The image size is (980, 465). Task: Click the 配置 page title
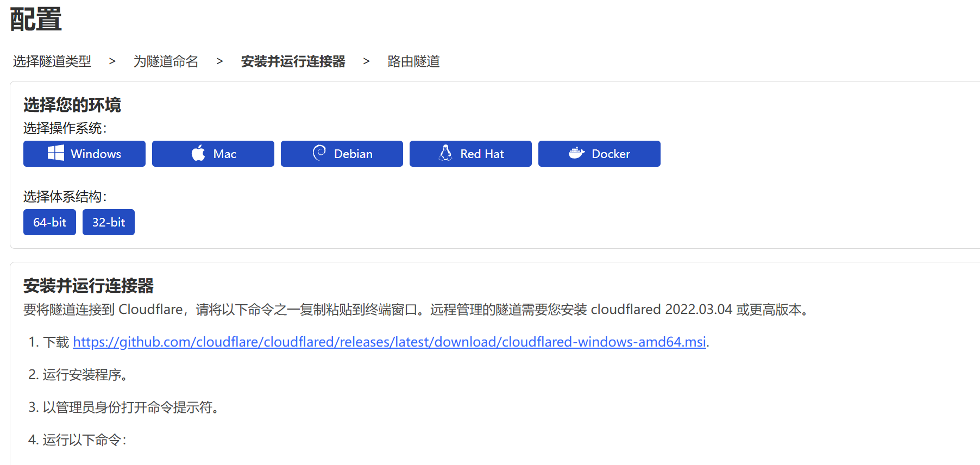coord(36,20)
